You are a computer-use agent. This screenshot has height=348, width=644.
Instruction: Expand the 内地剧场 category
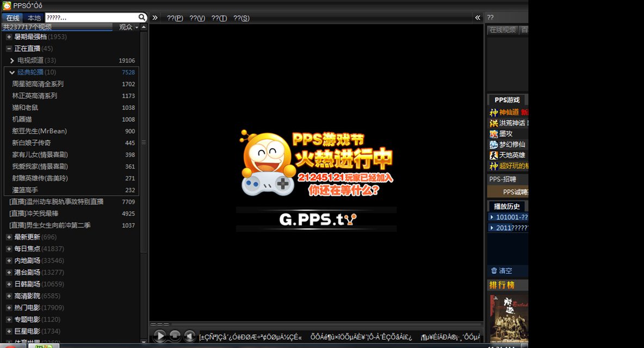tap(9, 260)
